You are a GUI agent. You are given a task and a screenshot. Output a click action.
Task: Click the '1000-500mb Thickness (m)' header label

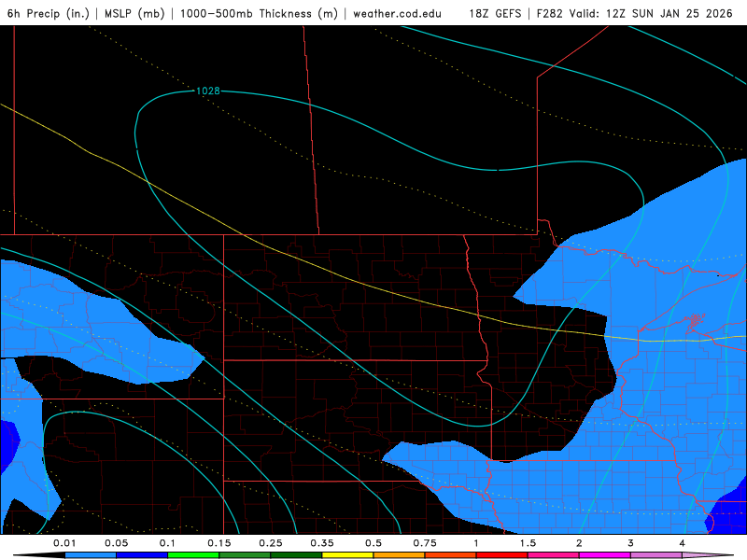coord(259,13)
